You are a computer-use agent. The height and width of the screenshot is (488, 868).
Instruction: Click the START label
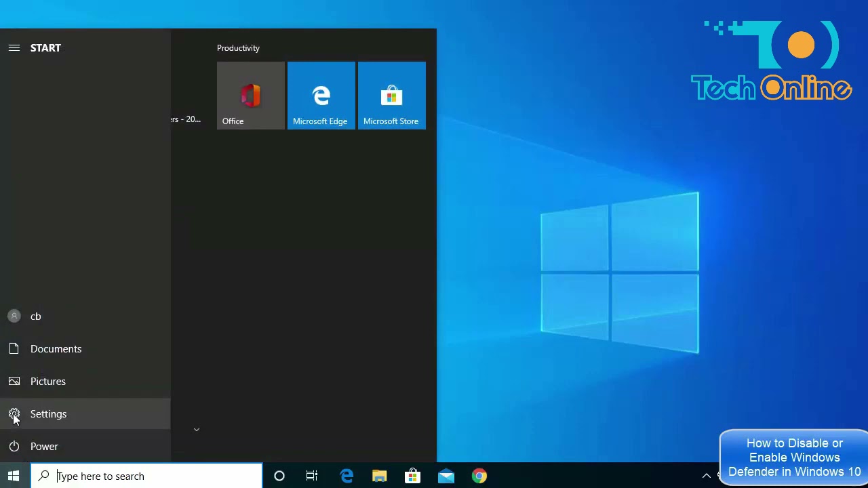click(x=45, y=48)
